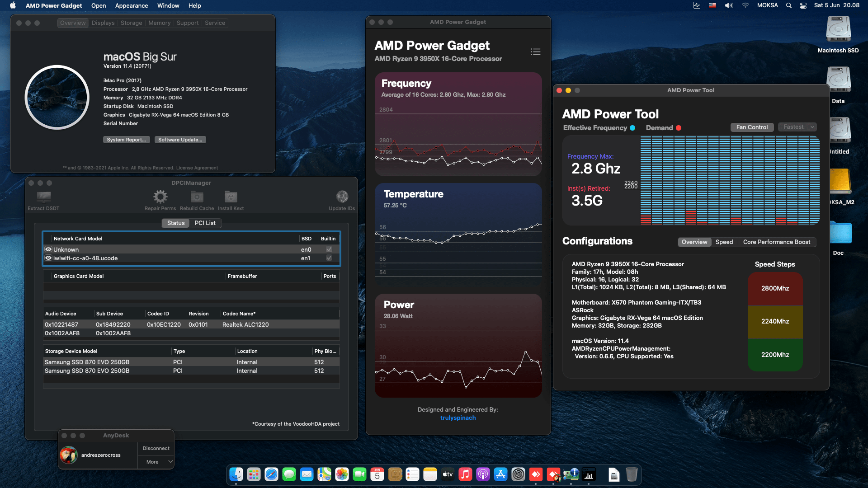Select the 2200Mhz speed step
Screen dimensions: 868x488
tap(775, 355)
